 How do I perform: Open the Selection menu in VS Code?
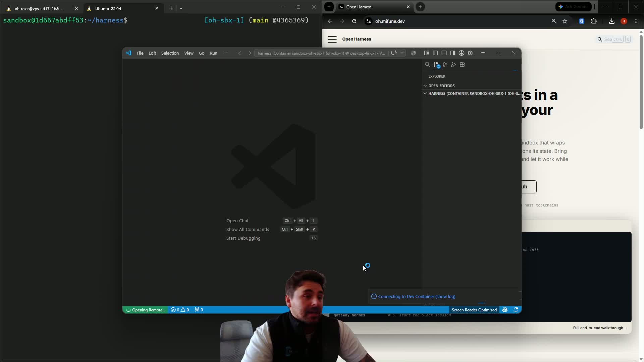(x=170, y=53)
